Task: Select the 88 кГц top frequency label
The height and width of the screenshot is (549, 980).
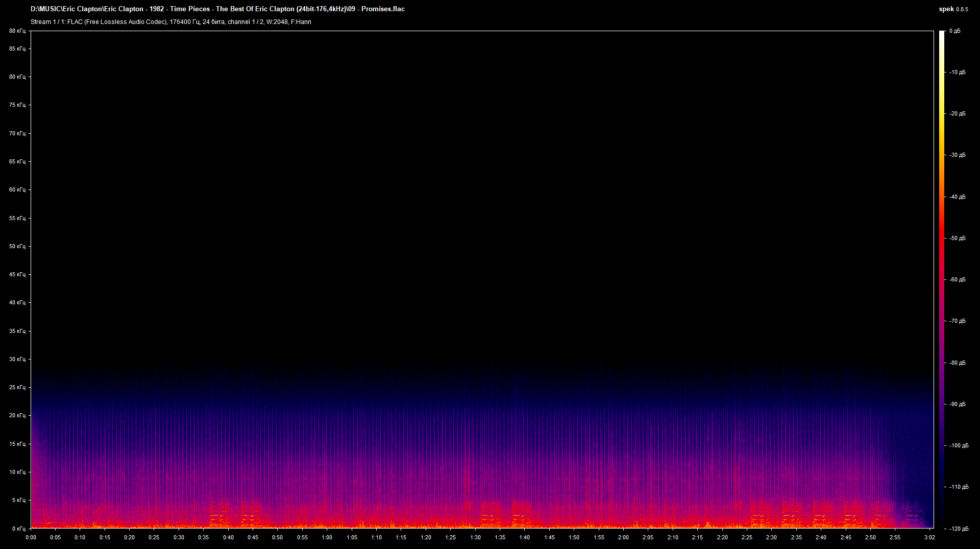Action: tap(17, 31)
